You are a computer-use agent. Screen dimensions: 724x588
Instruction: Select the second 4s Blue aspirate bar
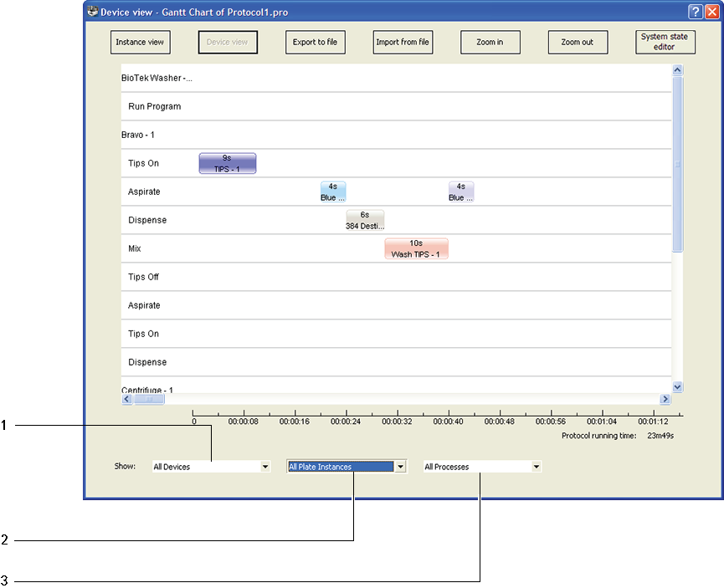click(460, 192)
